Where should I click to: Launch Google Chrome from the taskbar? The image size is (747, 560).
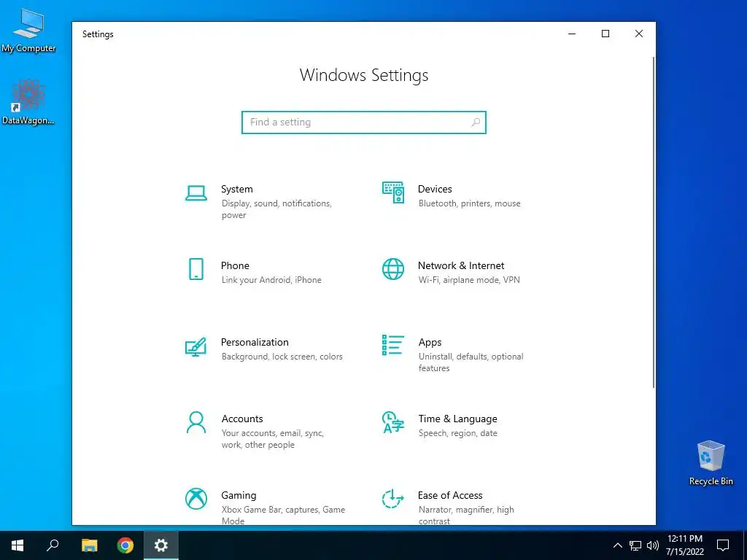(x=125, y=545)
